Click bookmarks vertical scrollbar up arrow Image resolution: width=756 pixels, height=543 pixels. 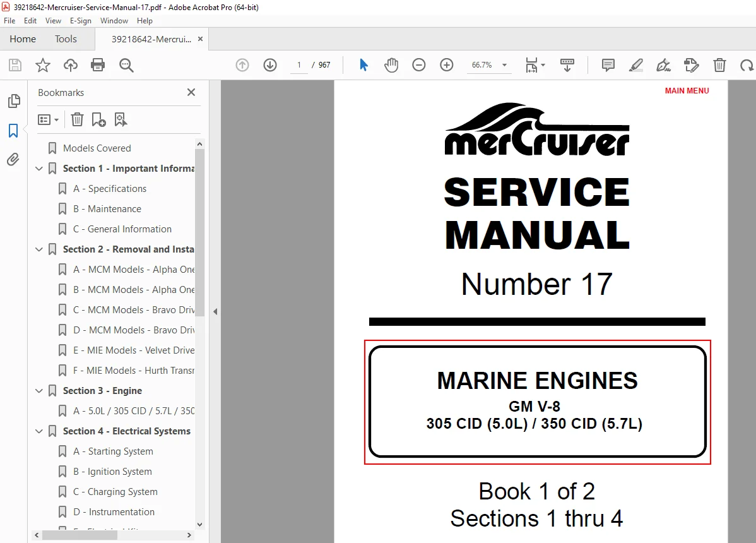(x=199, y=144)
